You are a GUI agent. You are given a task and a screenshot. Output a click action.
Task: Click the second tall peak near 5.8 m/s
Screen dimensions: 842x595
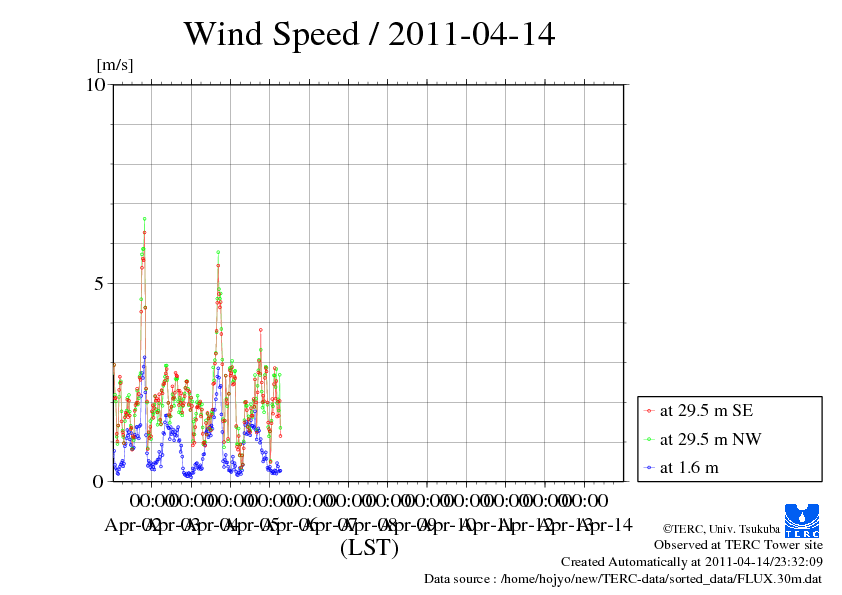tap(218, 252)
